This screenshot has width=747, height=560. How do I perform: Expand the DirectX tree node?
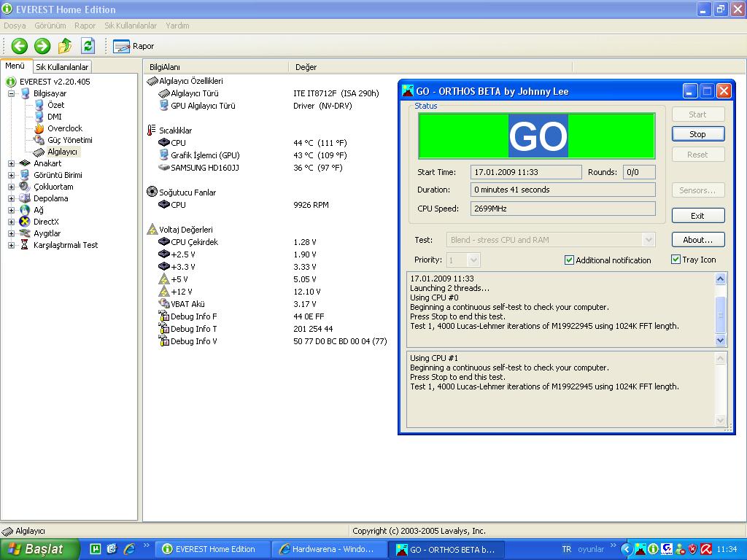click(12, 222)
